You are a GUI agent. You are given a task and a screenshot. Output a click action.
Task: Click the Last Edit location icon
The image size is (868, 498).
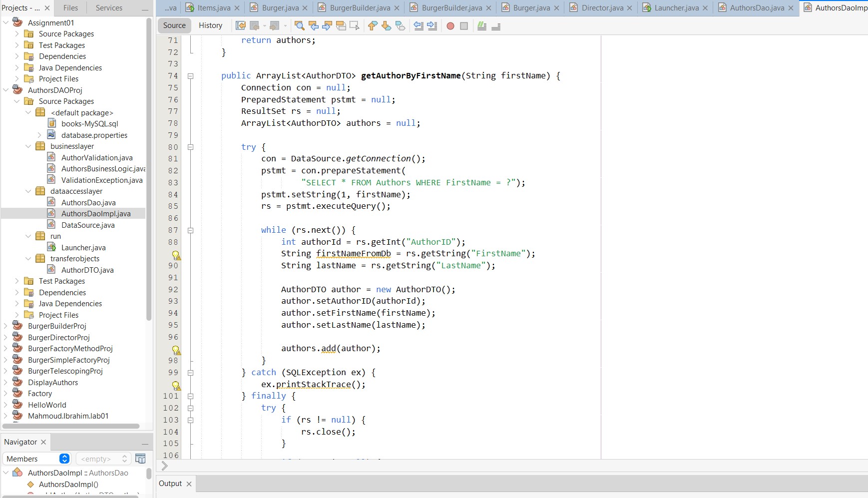tap(241, 26)
